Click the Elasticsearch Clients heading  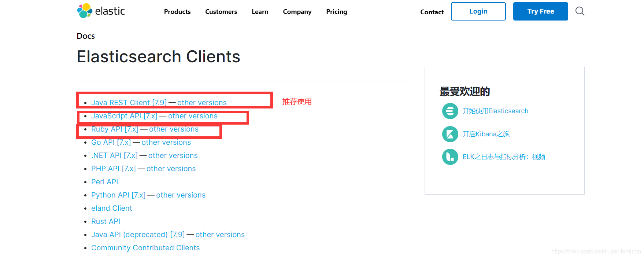(158, 56)
